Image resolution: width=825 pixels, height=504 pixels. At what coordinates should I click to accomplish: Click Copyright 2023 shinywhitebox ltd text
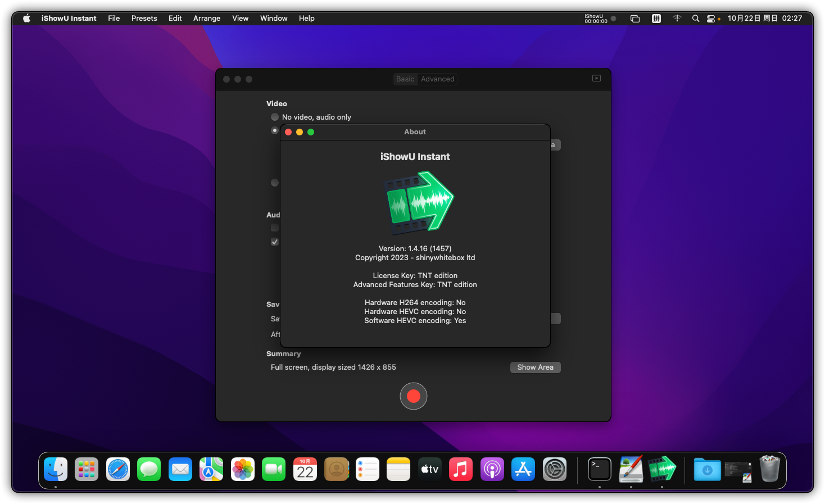pos(415,257)
